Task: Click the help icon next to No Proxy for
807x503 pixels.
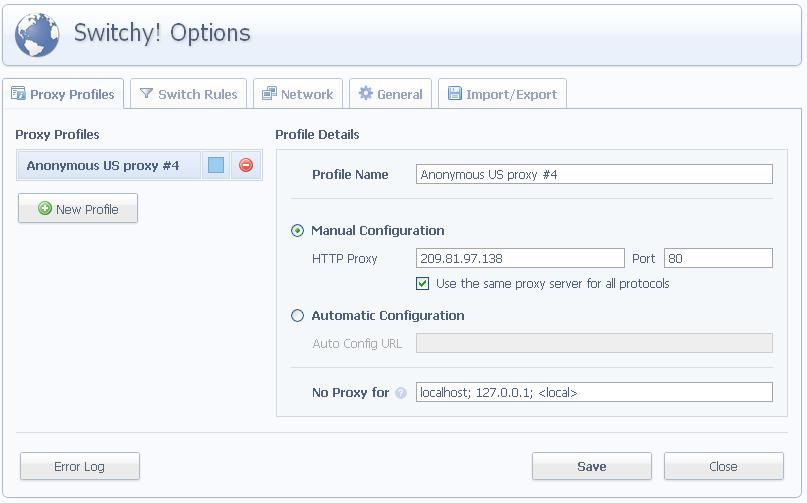Action: click(401, 393)
